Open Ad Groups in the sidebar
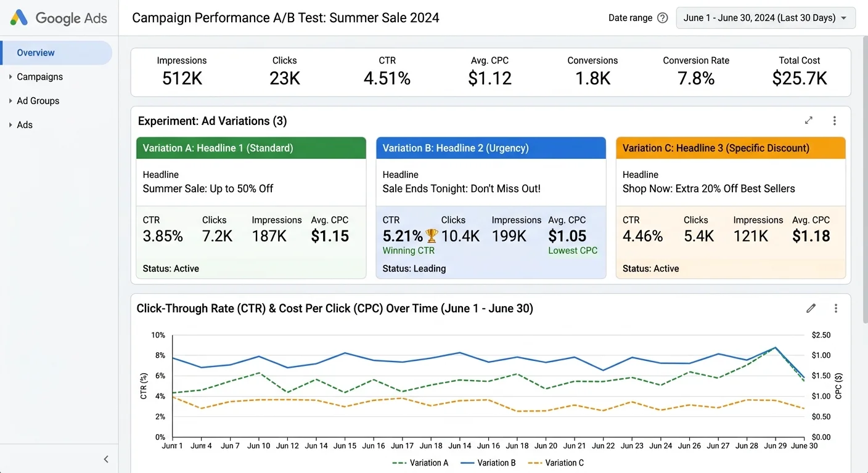 38,101
